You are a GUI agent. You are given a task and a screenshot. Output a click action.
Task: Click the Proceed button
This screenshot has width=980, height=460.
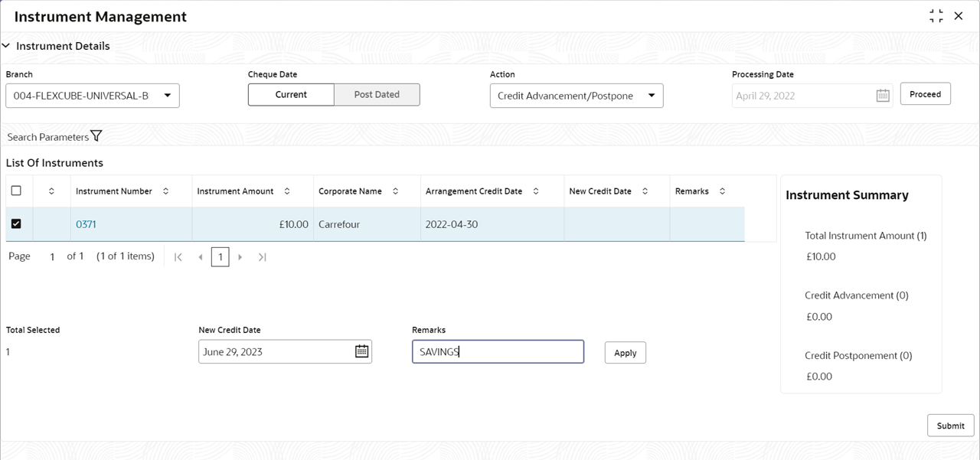[x=925, y=94]
